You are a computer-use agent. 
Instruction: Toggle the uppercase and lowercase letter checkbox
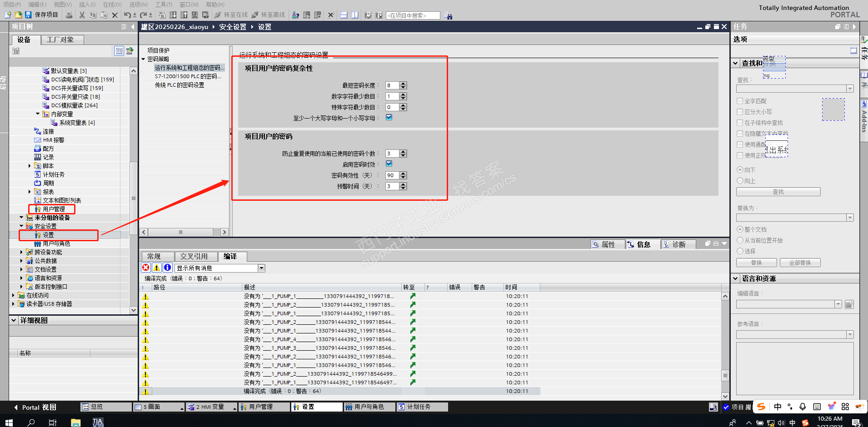pyautogui.click(x=389, y=118)
